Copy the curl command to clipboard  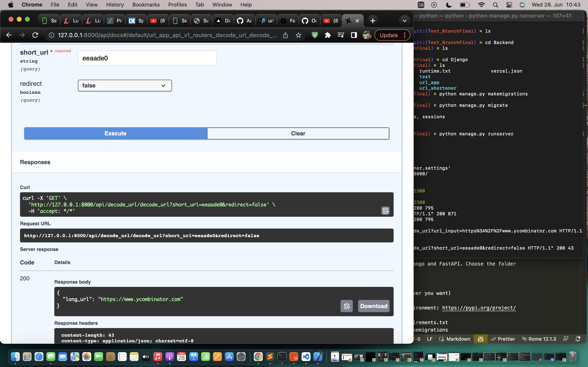coord(385,210)
